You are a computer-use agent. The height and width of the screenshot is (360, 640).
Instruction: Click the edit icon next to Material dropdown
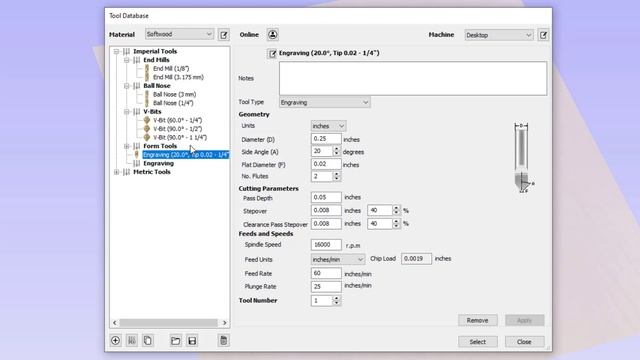coord(224,35)
